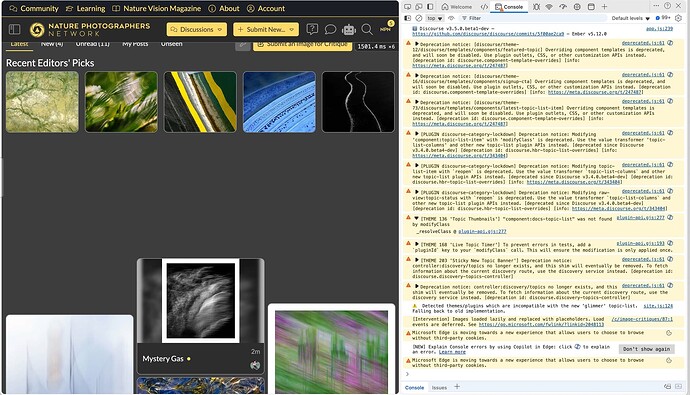
Task: Select the Console tab at top
Action: (509, 7)
